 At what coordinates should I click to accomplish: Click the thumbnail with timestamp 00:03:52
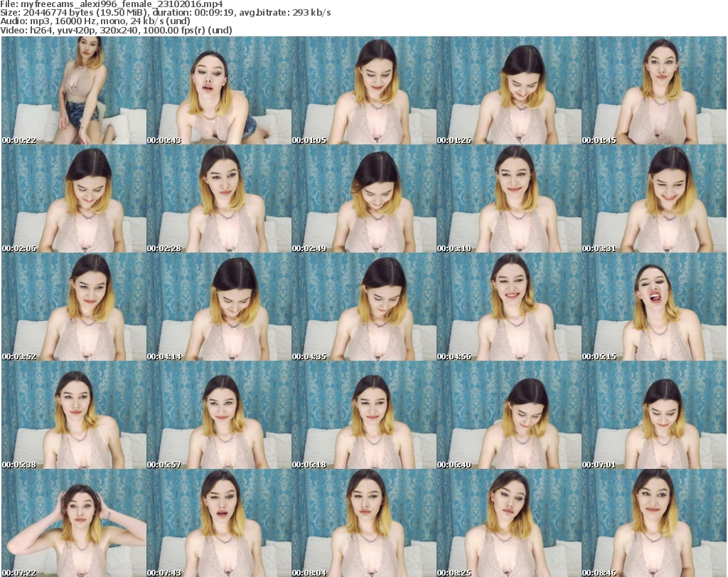click(74, 307)
